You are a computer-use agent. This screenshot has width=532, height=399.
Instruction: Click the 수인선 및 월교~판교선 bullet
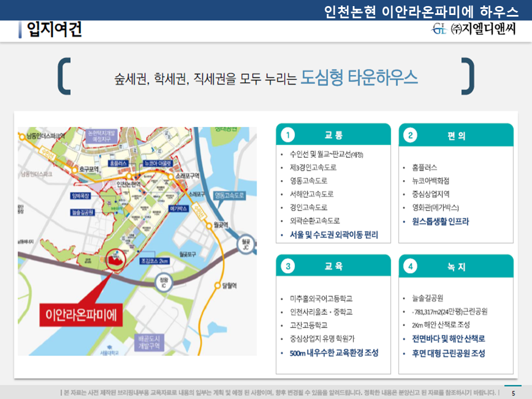326,155
